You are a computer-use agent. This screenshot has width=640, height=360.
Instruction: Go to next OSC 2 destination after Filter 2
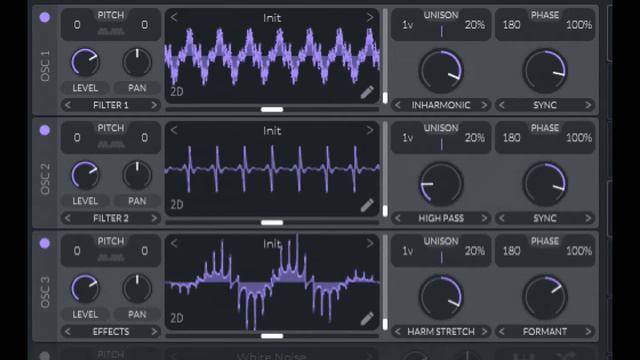tap(154, 218)
